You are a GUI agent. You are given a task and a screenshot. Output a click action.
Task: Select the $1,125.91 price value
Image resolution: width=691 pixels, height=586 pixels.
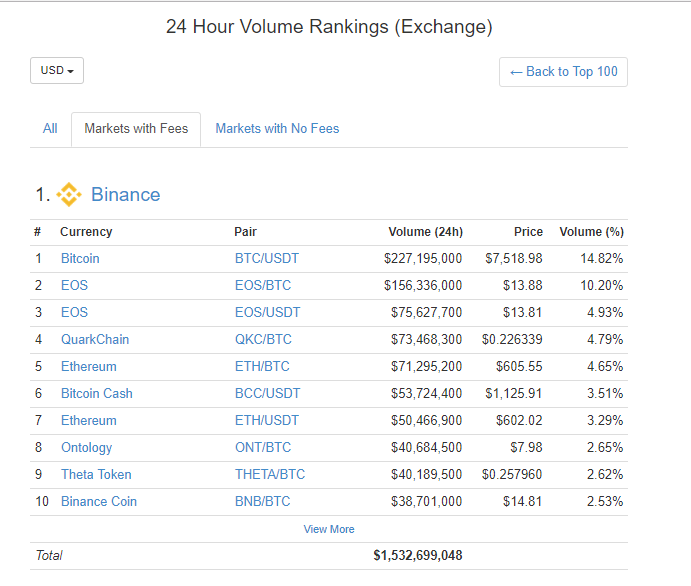pyautogui.click(x=514, y=393)
